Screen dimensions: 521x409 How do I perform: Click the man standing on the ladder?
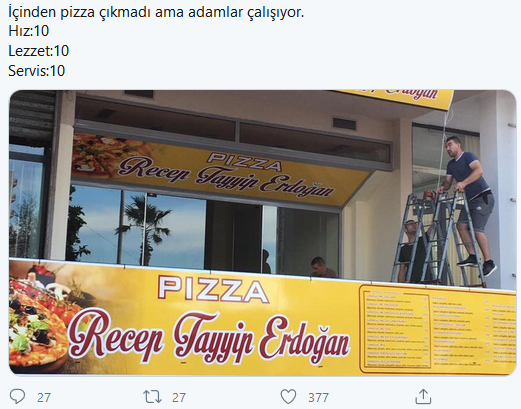click(x=470, y=205)
